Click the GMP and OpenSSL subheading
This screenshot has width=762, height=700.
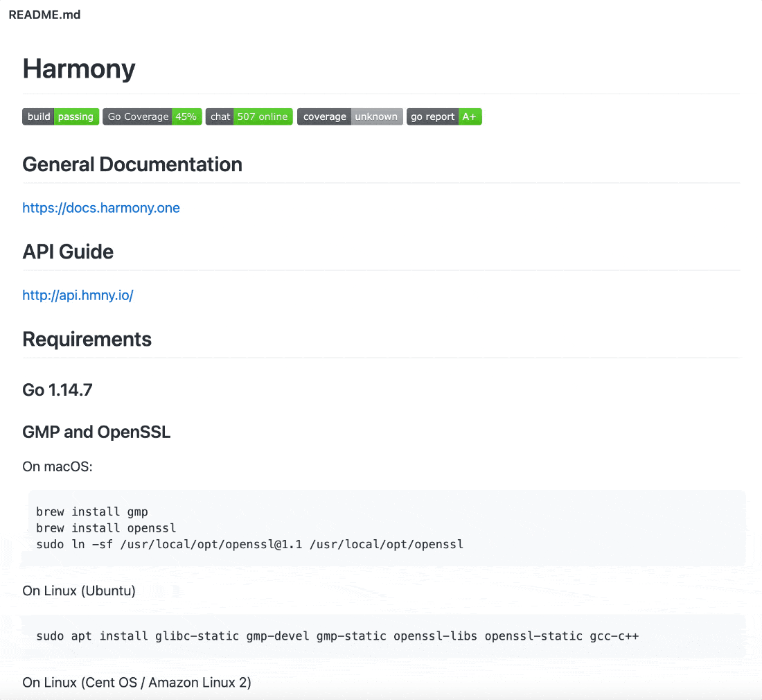tap(96, 432)
